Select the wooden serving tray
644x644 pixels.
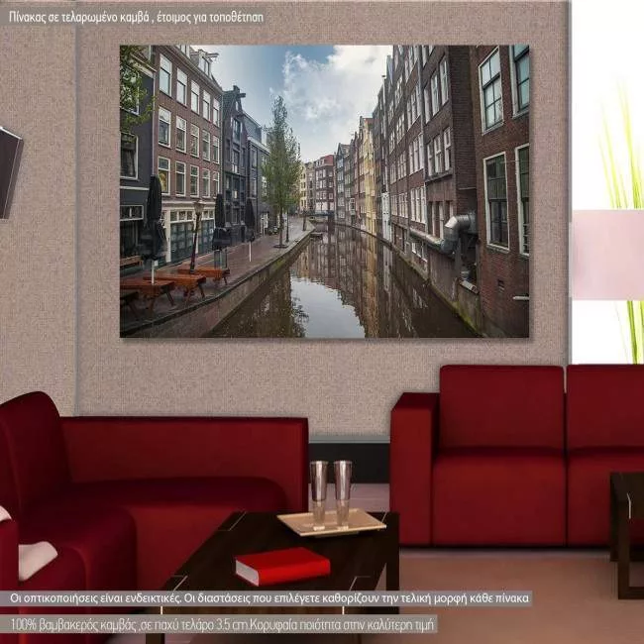[x=331, y=522]
